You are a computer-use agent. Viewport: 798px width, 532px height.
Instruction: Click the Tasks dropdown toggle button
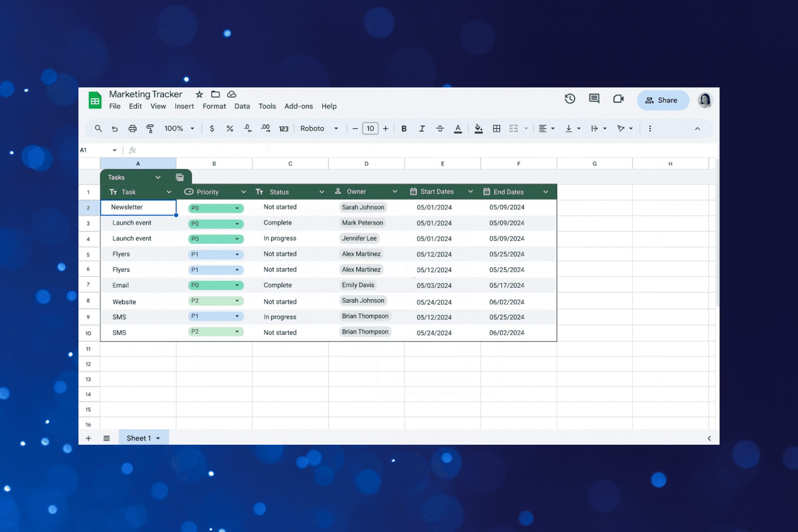coord(158,177)
